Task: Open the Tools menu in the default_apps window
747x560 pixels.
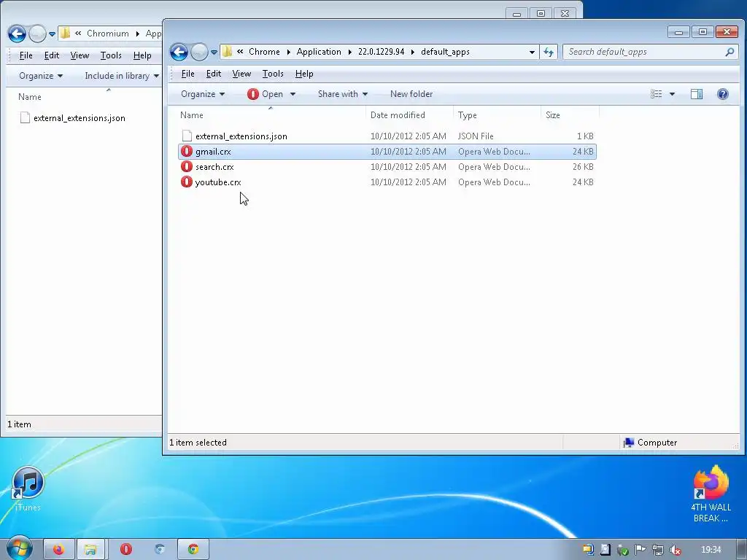Action: tap(273, 74)
